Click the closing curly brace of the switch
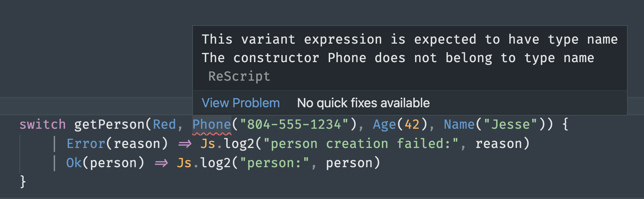Image resolution: width=644 pixels, height=199 pixels. (23, 182)
